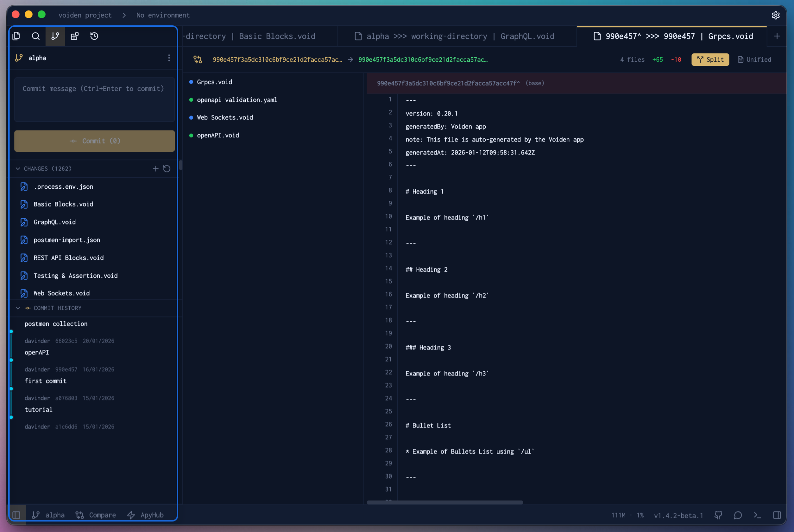794x532 pixels.
Task: Click the file icon next to .process.env.json
Action: pos(24,187)
